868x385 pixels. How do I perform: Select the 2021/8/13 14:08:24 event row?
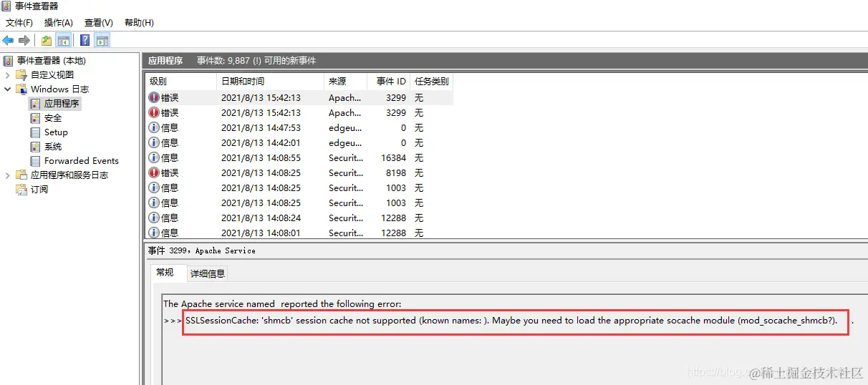tap(299, 218)
